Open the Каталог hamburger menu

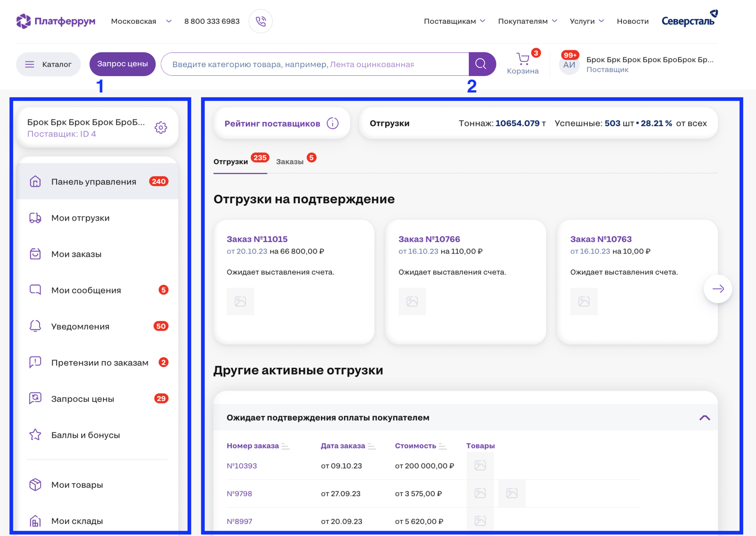[48, 64]
